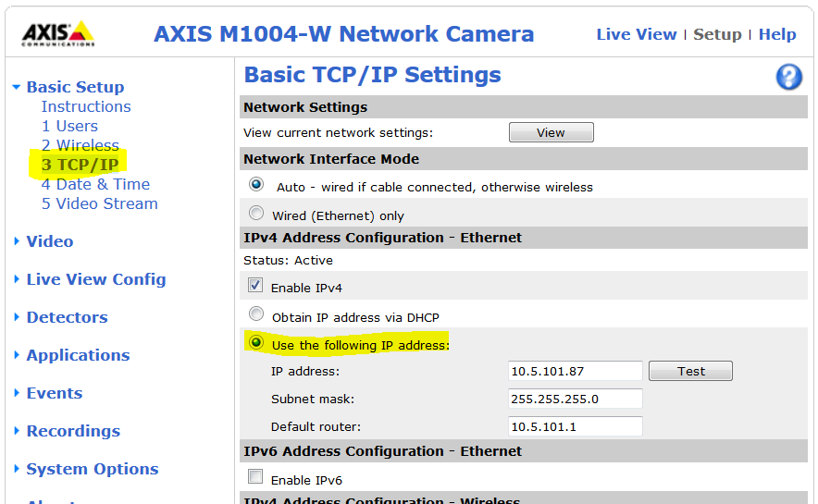Expand Live View Config section
818x504 pixels.
coord(18,279)
